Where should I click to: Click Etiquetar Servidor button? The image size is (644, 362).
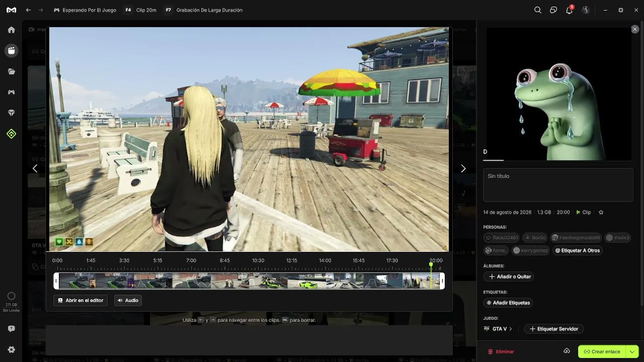[x=554, y=329]
